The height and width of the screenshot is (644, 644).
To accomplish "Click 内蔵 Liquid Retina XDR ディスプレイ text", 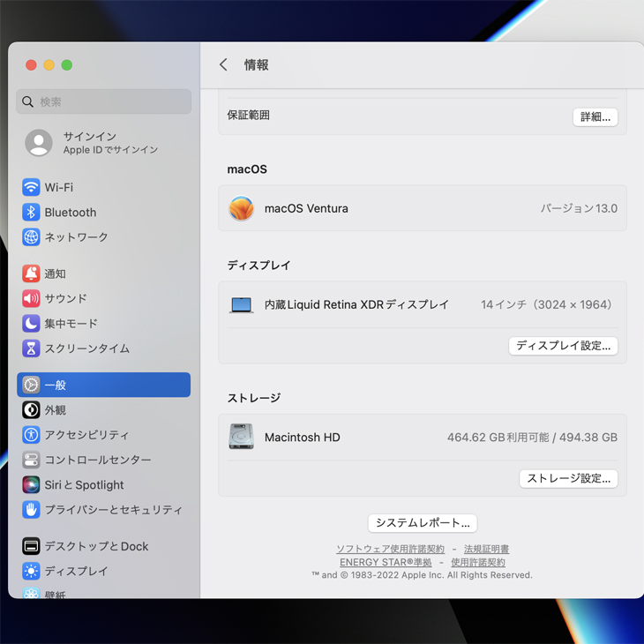I will [356, 304].
